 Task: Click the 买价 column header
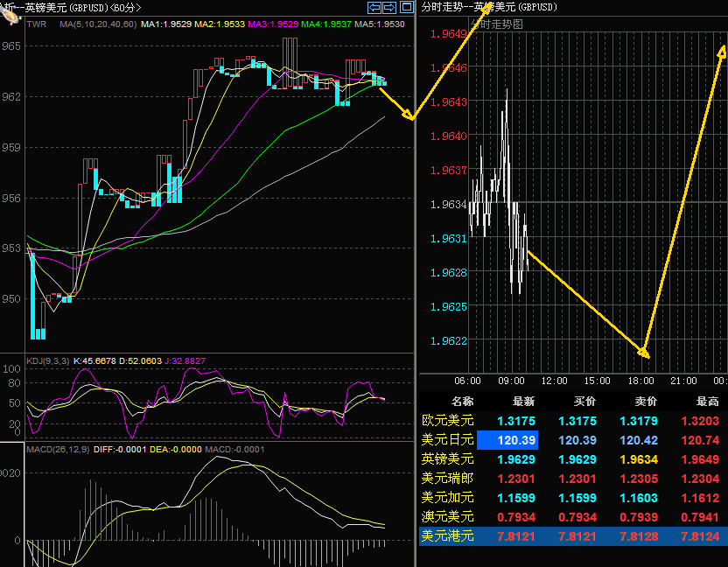click(x=584, y=402)
